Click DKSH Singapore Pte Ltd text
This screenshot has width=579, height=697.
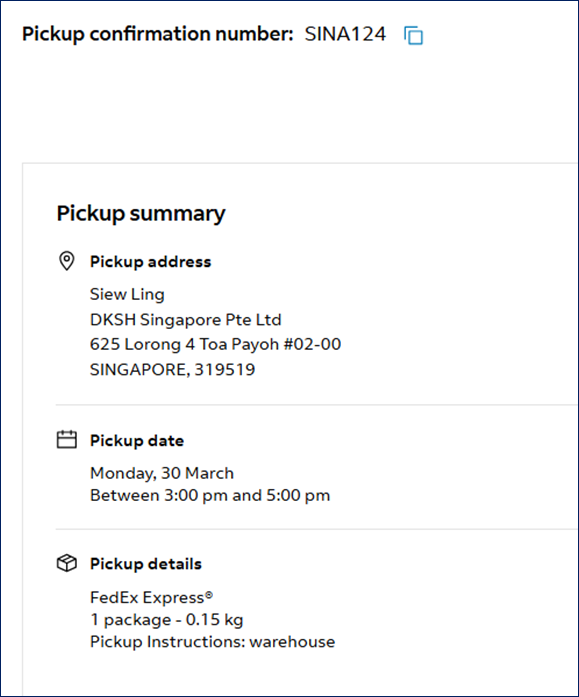[186, 320]
